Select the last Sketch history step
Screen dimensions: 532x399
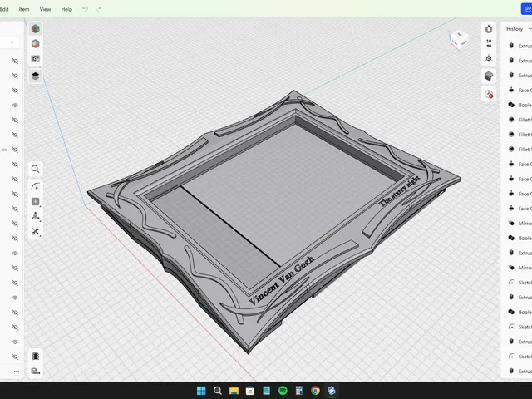(520, 357)
